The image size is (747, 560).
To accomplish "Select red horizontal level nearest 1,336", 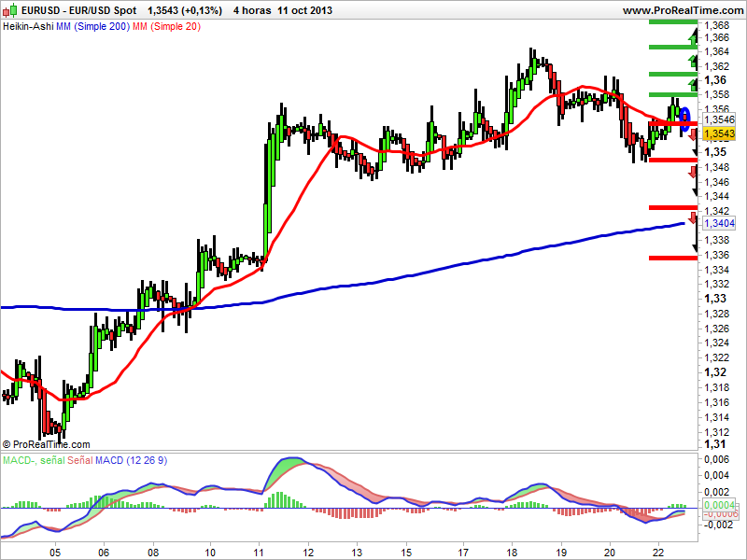I will tap(673, 259).
